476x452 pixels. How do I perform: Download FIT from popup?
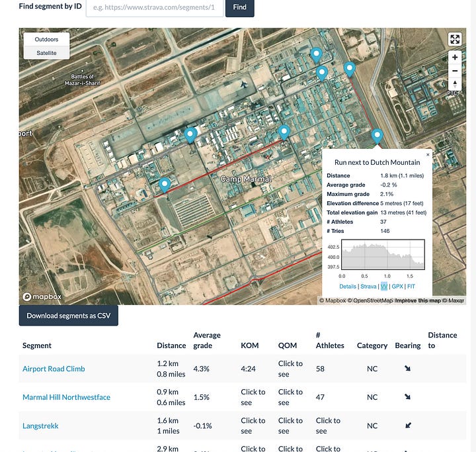[x=411, y=287]
